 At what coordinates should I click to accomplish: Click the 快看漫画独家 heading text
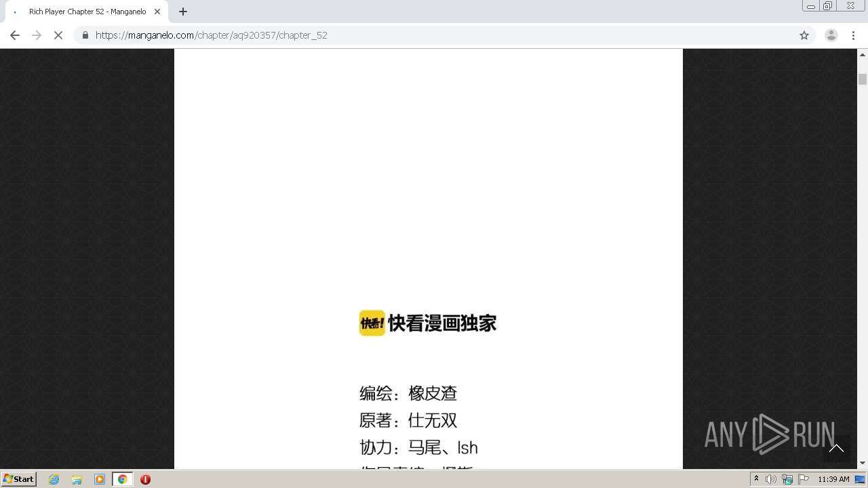pyautogui.click(x=442, y=323)
